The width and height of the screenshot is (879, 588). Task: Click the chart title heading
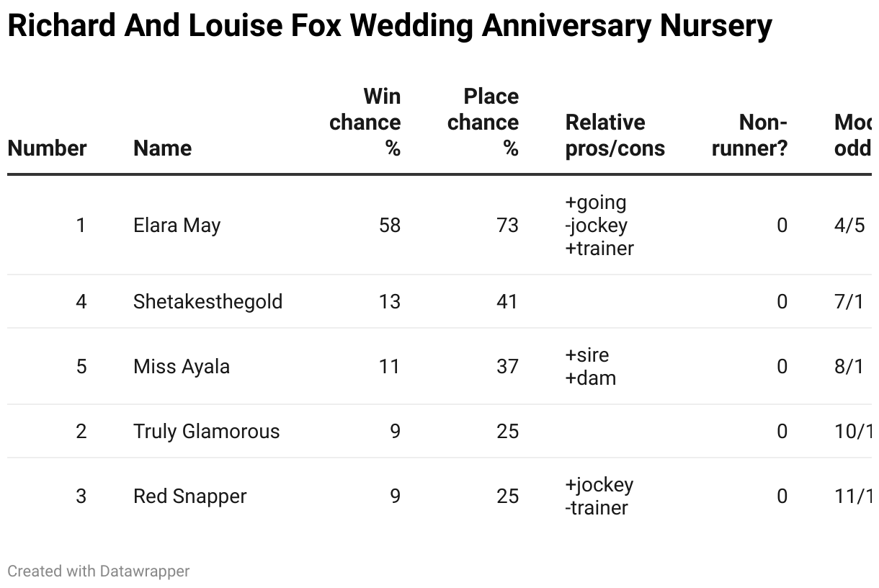[390, 26]
